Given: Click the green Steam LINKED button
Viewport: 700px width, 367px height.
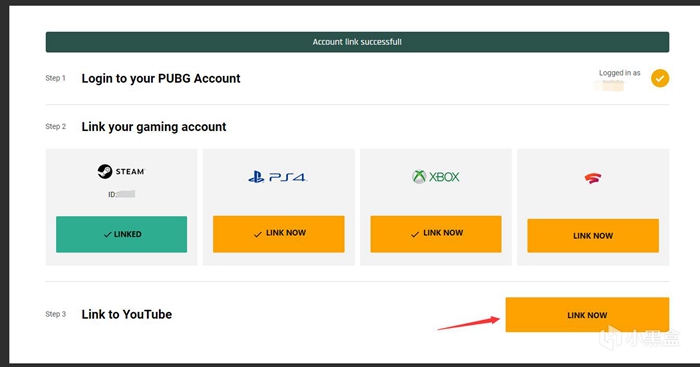Looking at the screenshot, I should [x=121, y=234].
